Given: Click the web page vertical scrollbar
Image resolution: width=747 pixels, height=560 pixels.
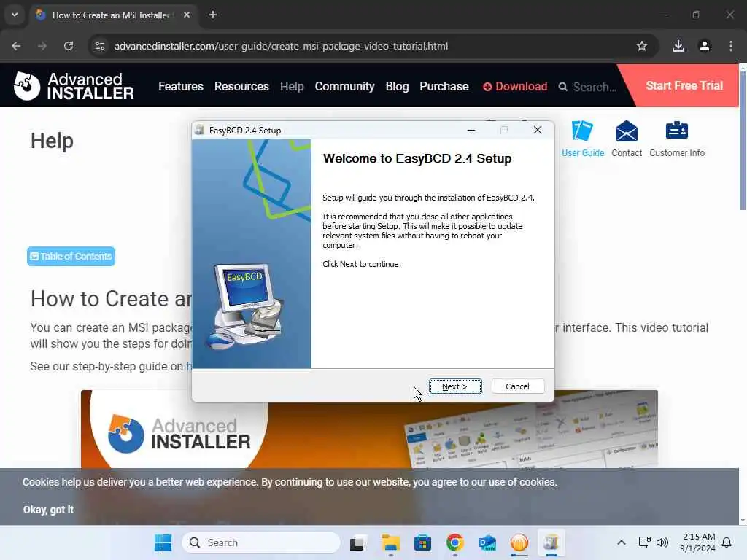Looking at the screenshot, I should click(743, 139).
